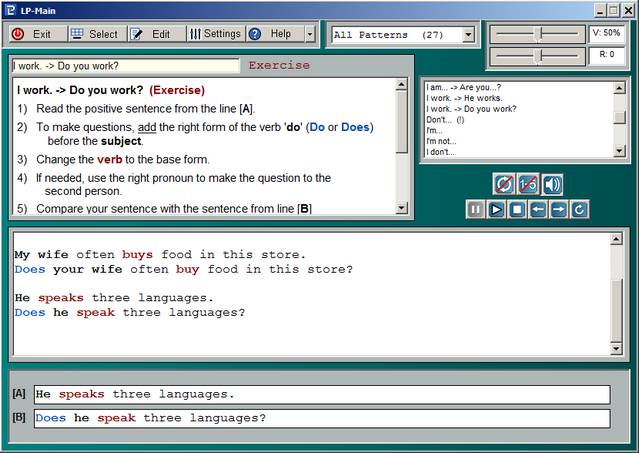639x453 pixels.
Task: Go to next sentence with right arrow
Action: pyautogui.click(x=559, y=210)
